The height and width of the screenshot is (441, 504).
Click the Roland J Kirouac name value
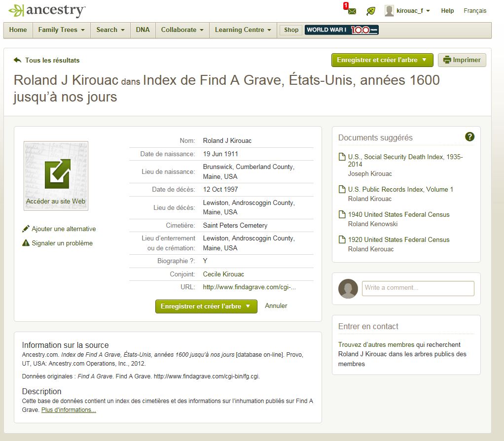(227, 140)
